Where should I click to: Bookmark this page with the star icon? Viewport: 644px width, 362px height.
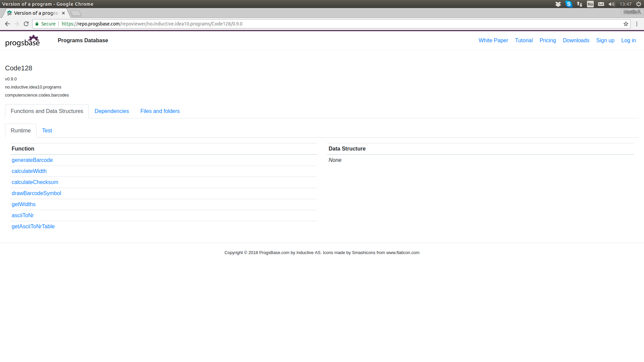point(626,24)
